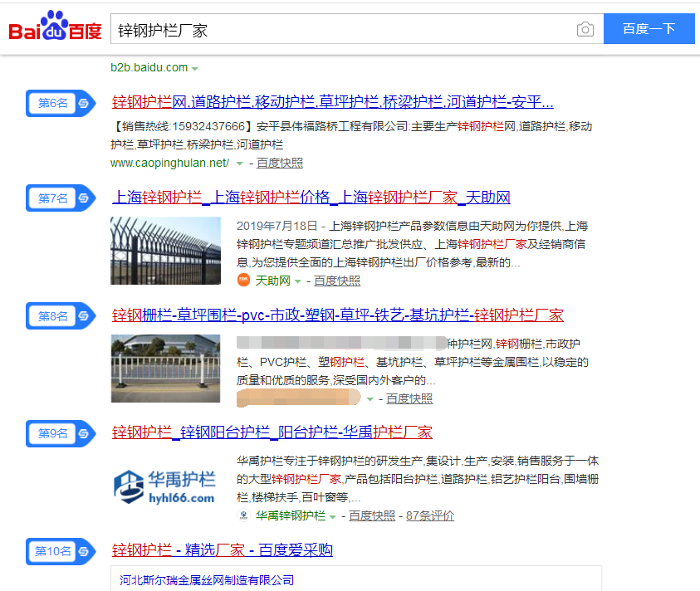Open 百度快照 for 天助网 result
Image resolution: width=700 pixels, height=591 pixels.
pos(337,281)
